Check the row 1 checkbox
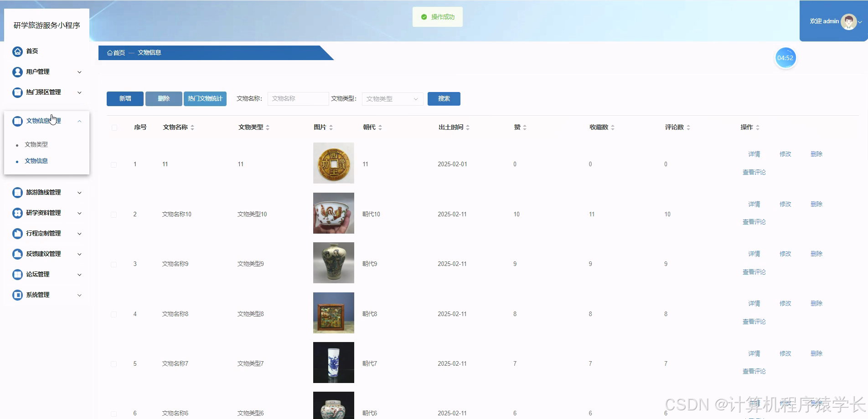Image resolution: width=868 pixels, height=419 pixels. click(114, 165)
